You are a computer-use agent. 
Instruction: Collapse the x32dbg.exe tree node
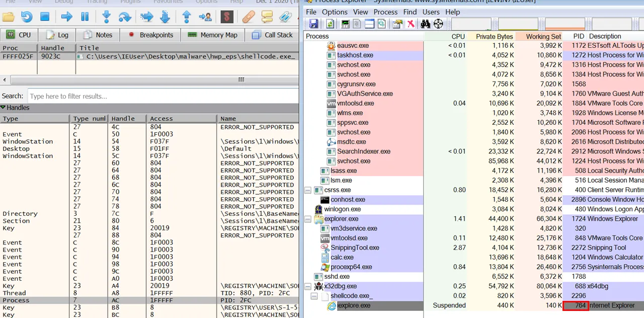tap(308, 286)
